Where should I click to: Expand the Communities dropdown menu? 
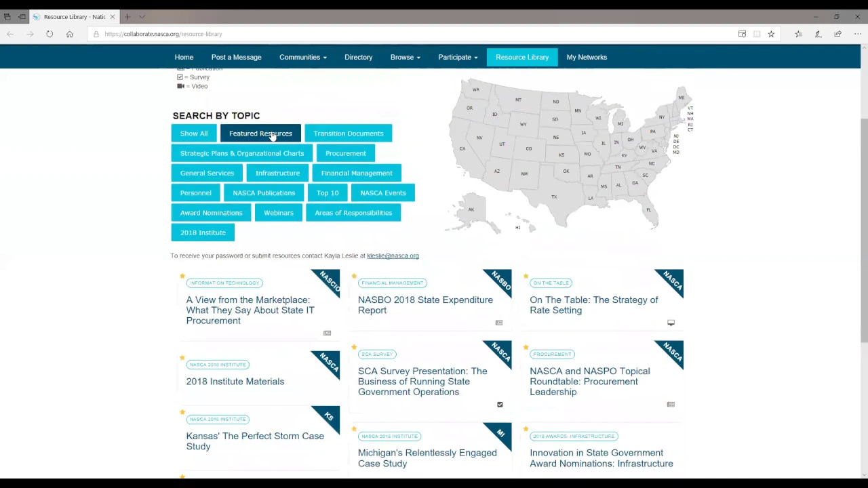click(x=303, y=57)
